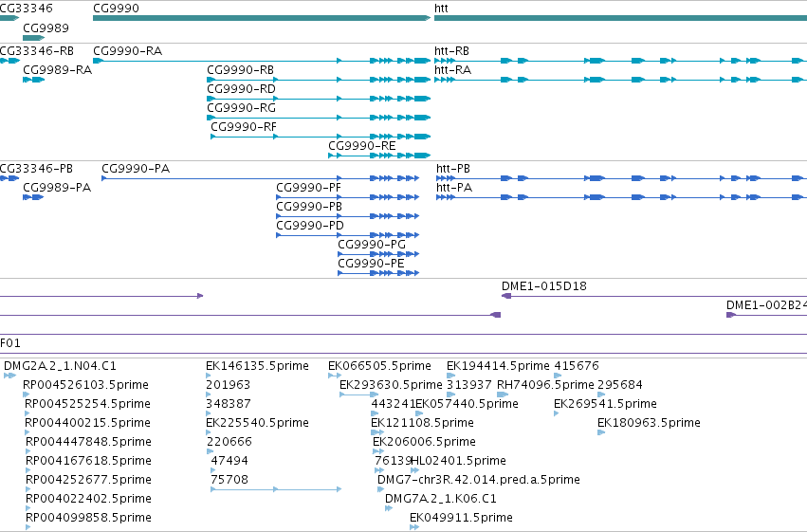Select the CG9989 gene feature
This screenshot has height=532, width=807.
(34, 38)
